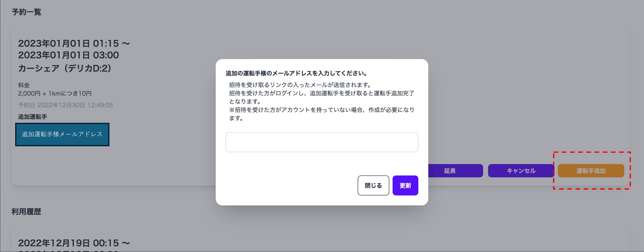Viewport: 644px width, 252px height.
Task: Click the 2,000円 + 1kmにつき10円 fee text
Action: tap(55, 93)
